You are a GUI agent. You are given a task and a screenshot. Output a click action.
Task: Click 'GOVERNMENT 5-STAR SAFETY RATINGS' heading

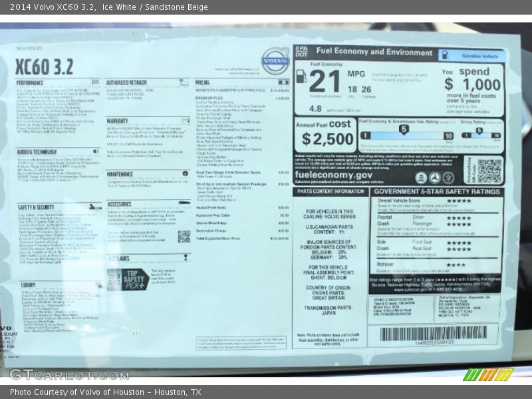437,192
